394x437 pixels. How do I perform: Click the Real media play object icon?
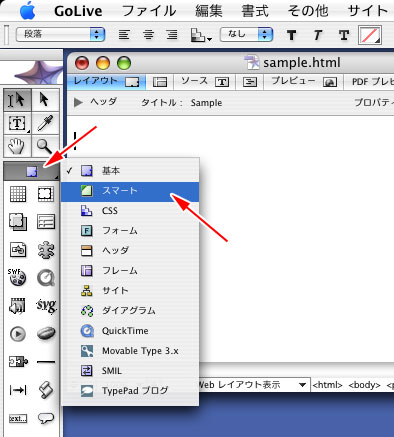[18, 334]
